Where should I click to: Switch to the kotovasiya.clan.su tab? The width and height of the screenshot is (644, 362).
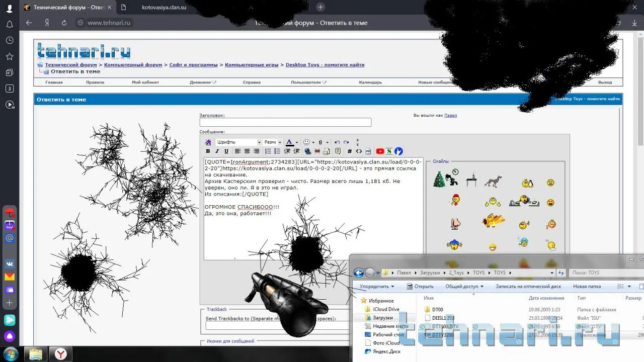(x=164, y=7)
